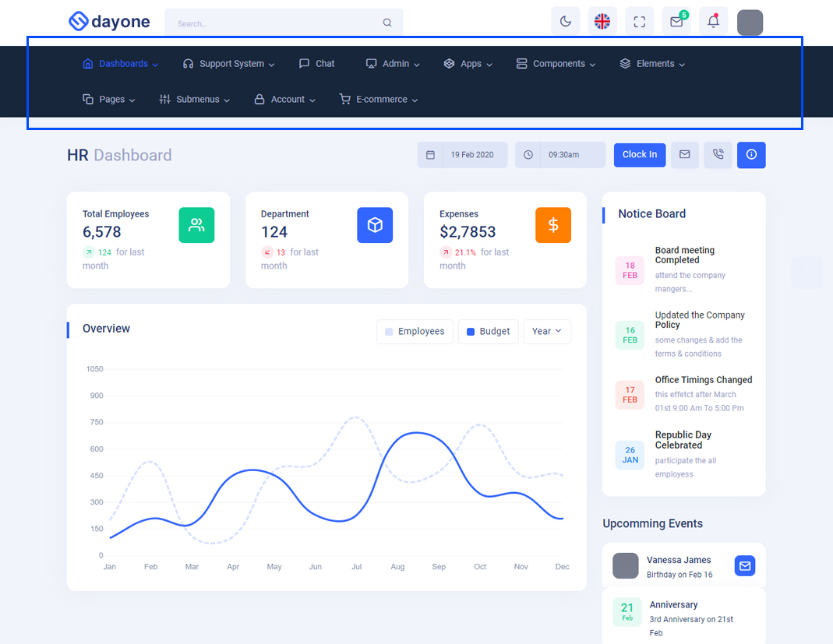Expand the E-commerce menu
The width and height of the screenshot is (833, 644).
[x=379, y=100]
